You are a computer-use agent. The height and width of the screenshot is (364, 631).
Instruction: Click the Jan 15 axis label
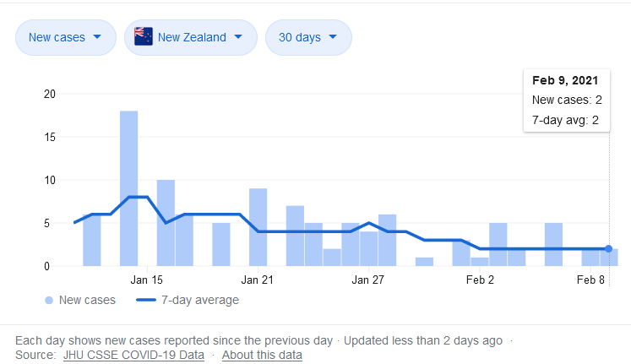[x=147, y=280]
